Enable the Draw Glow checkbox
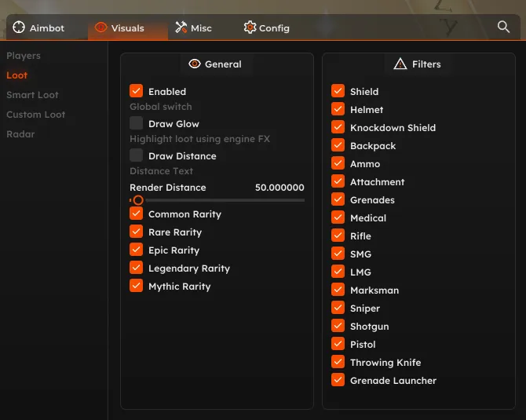 pyautogui.click(x=136, y=123)
